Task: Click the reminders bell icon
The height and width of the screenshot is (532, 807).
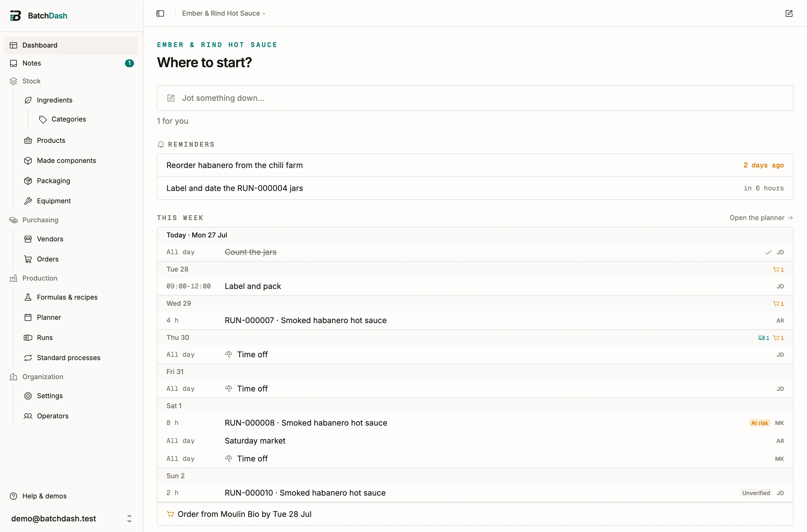Action: tap(161, 144)
